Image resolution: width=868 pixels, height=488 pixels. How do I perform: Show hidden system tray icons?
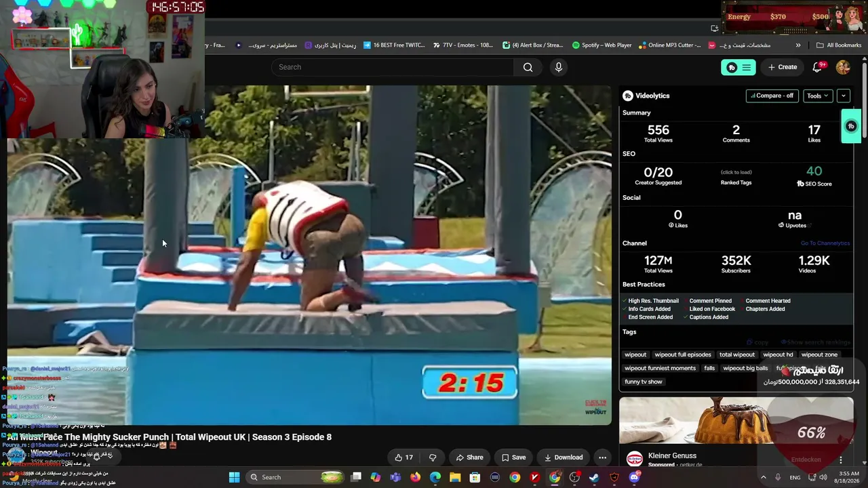pos(763,477)
